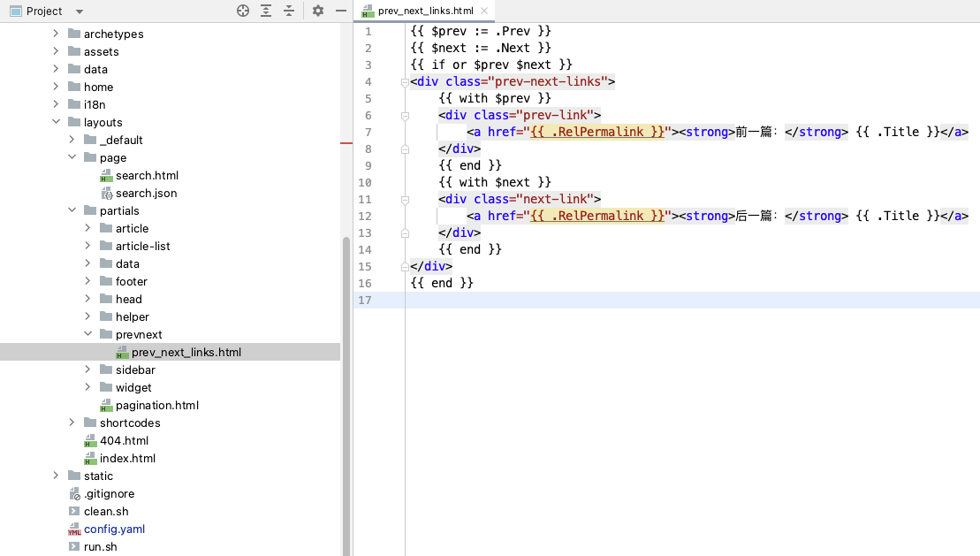Expand the archetypes folder
Image resolution: width=980 pixels, height=556 pixels.
point(56,34)
